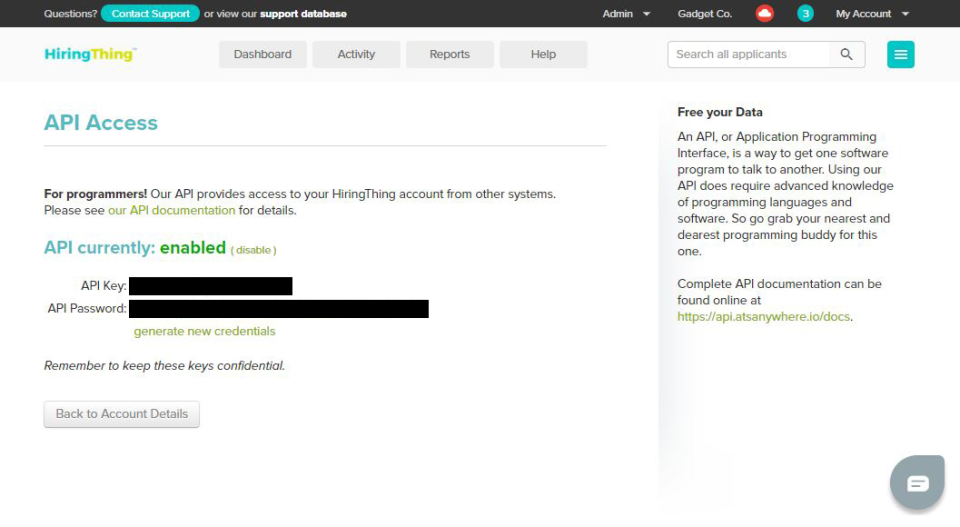Open the teal hamburger menu
This screenshot has height=527, width=960.
point(900,55)
